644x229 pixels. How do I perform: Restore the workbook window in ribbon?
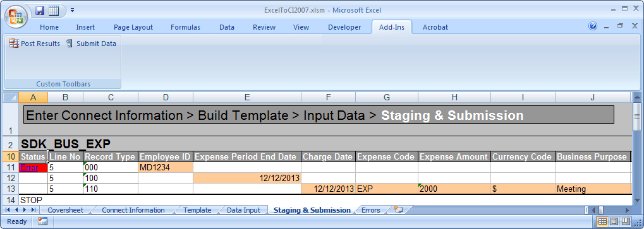[x=620, y=26]
